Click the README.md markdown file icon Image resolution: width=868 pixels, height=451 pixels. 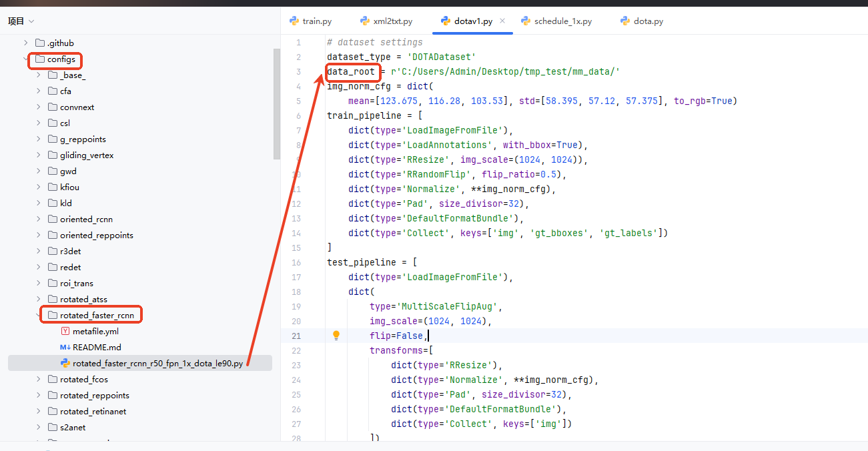[65, 347]
